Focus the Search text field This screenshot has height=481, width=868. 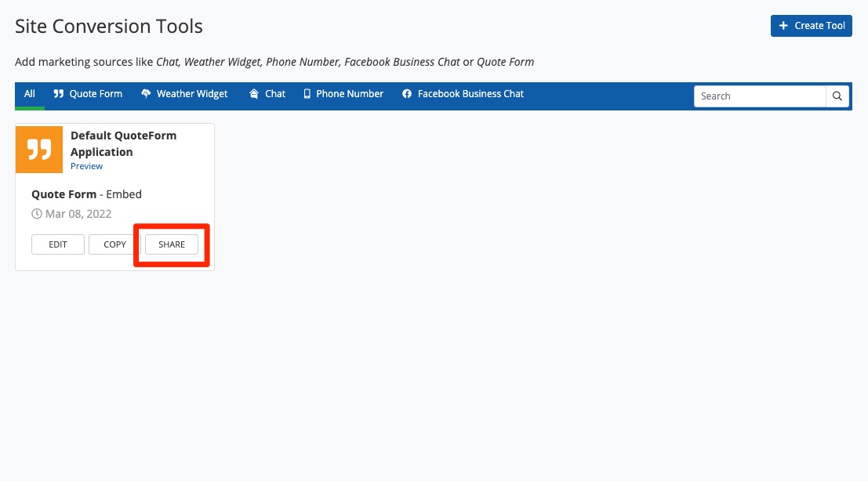pyautogui.click(x=760, y=96)
